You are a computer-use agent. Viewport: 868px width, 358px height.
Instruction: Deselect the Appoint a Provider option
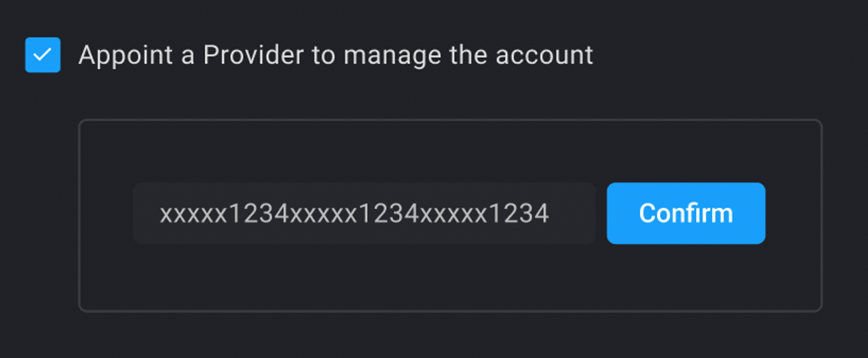(x=43, y=55)
